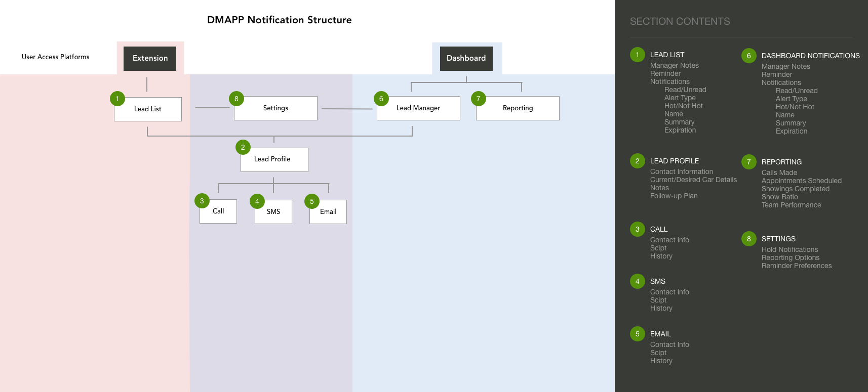Viewport: 868px width, 392px height.
Task: Click badge 5 beside EMAIL heading
Action: [x=638, y=334]
